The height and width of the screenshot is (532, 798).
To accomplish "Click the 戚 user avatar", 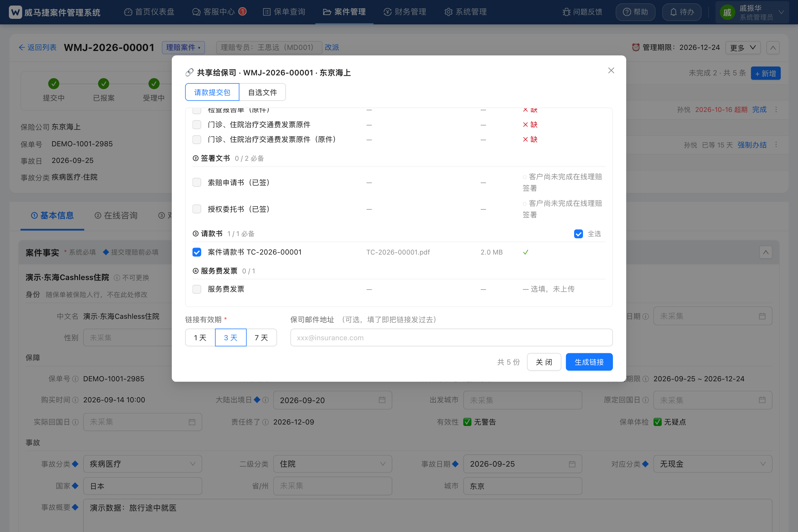I will point(727,13).
